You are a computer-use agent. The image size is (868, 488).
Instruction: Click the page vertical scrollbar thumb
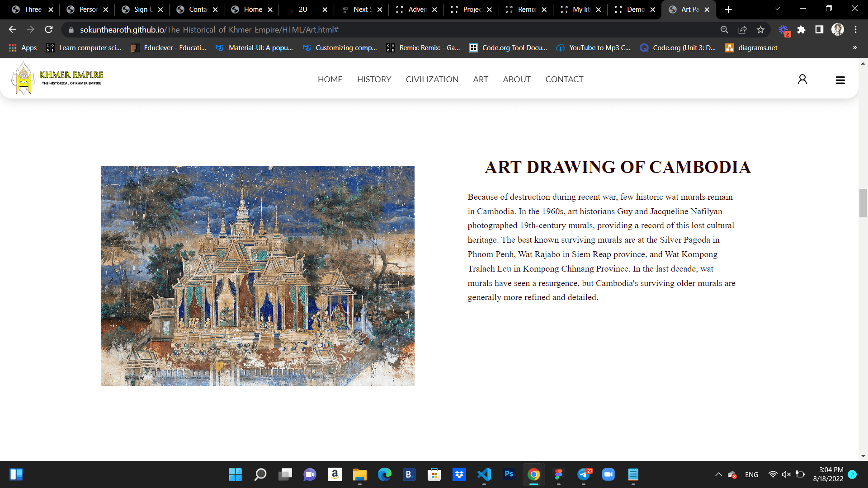(x=863, y=203)
